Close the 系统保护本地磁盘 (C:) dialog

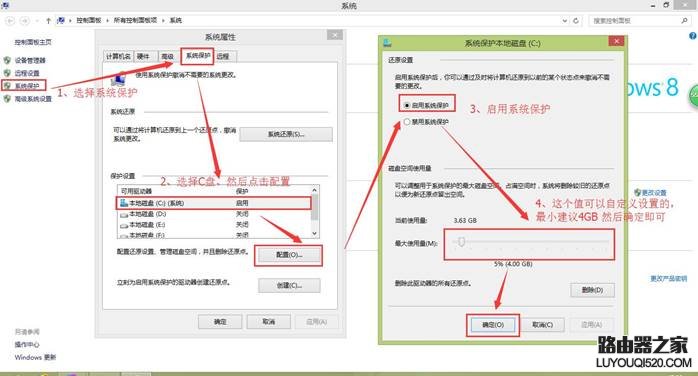616,41
